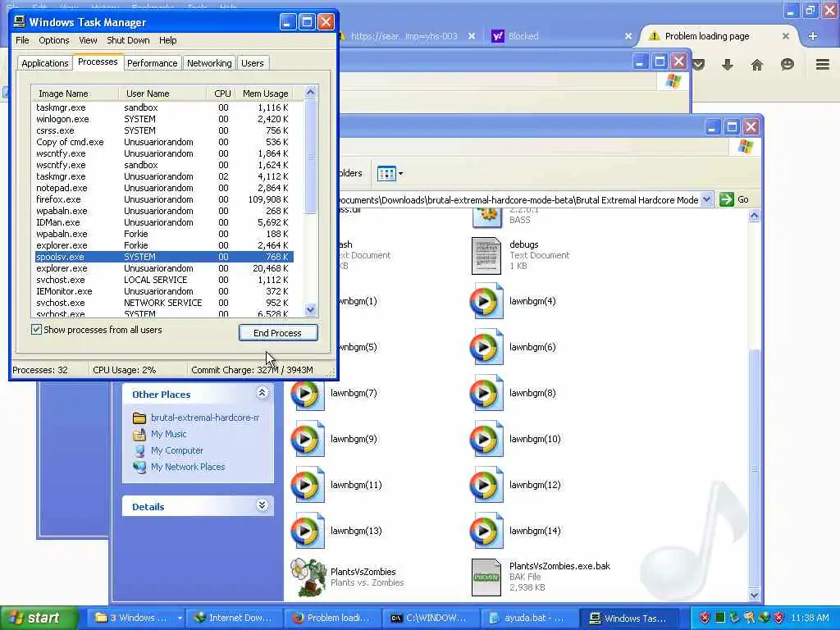
Task: Select IDMan.exe process row
Action: point(164,222)
